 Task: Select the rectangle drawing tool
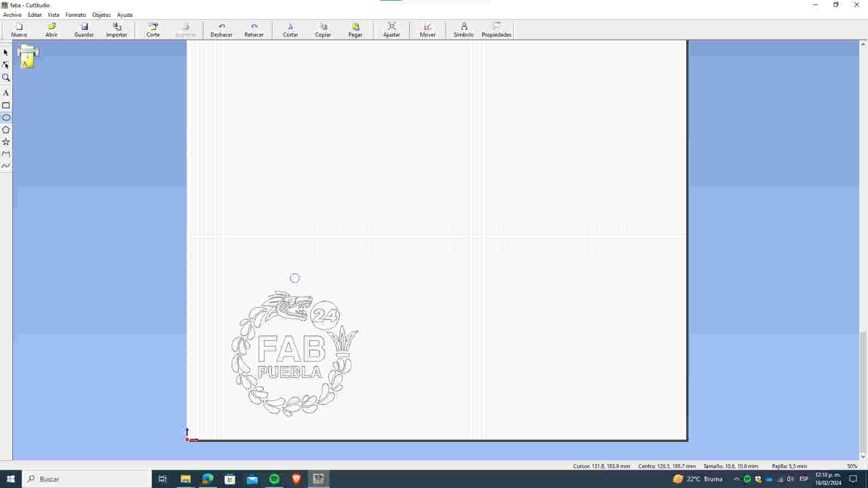coord(6,105)
